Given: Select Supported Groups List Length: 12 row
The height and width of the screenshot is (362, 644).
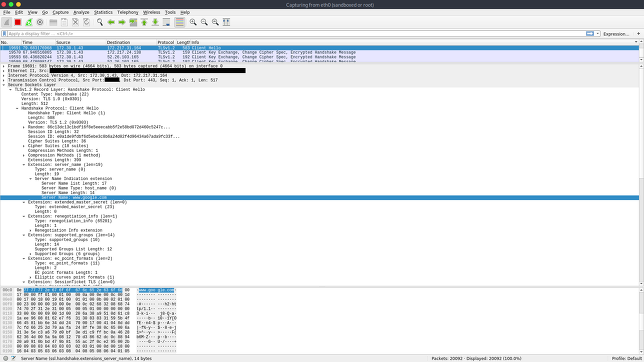Looking at the screenshot, I should [319, 249].
